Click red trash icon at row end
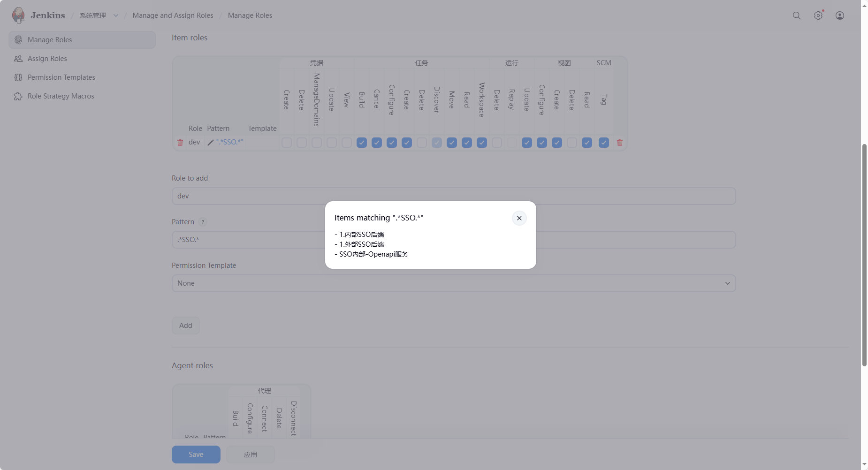This screenshot has width=868, height=470. pos(619,143)
